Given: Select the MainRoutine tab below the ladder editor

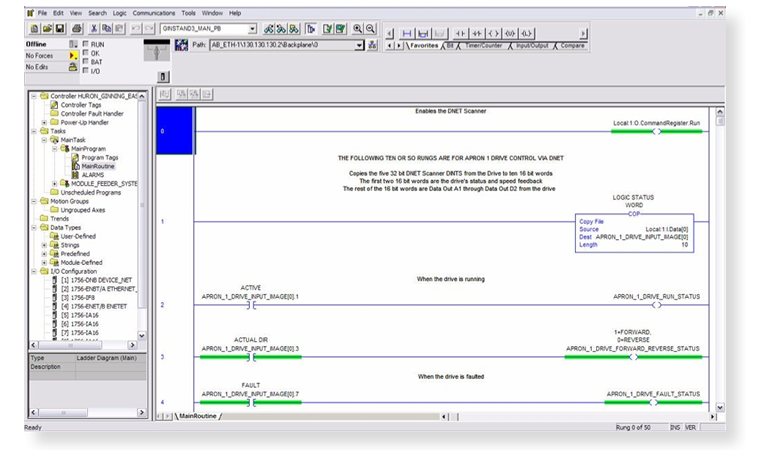Looking at the screenshot, I should (x=198, y=416).
